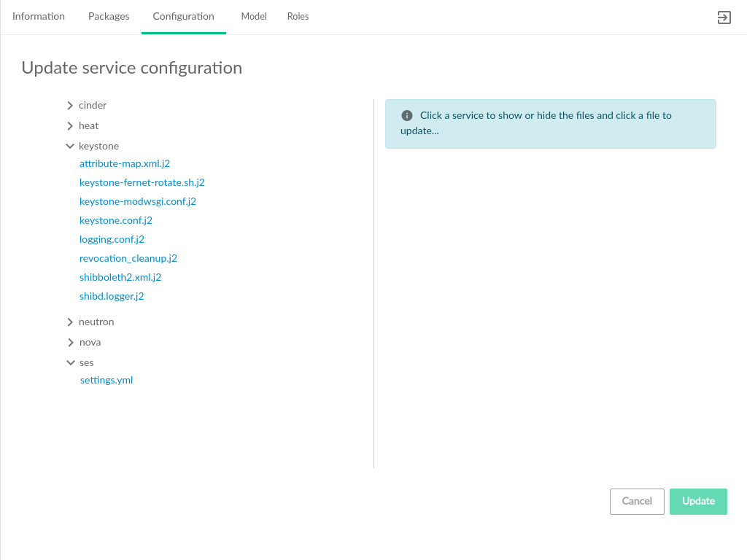Select the Roles tab
The height and width of the screenshot is (560, 747).
tap(298, 16)
